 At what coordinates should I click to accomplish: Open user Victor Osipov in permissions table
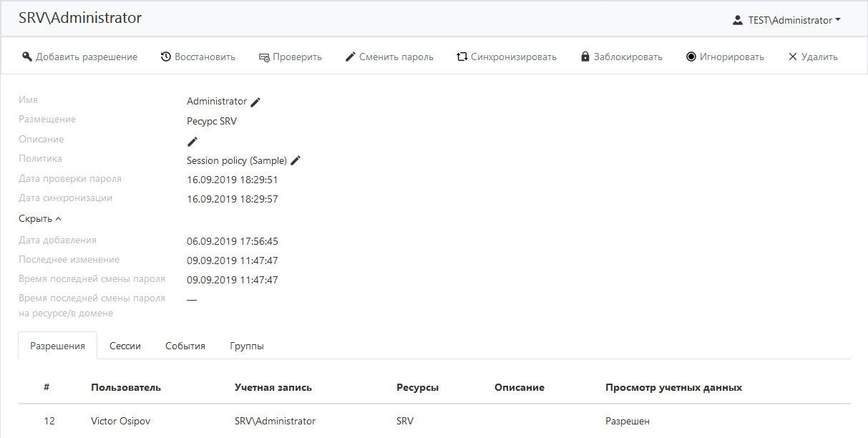tap(120, 421)
